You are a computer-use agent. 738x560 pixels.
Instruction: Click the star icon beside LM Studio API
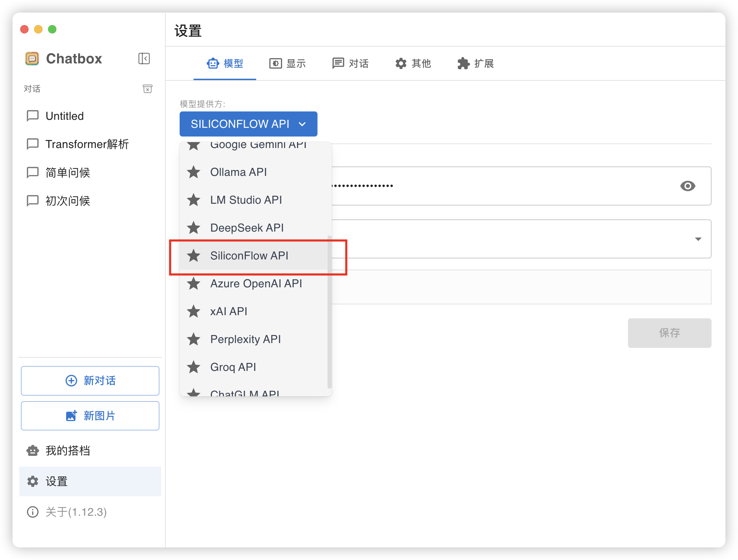point(194,200)
